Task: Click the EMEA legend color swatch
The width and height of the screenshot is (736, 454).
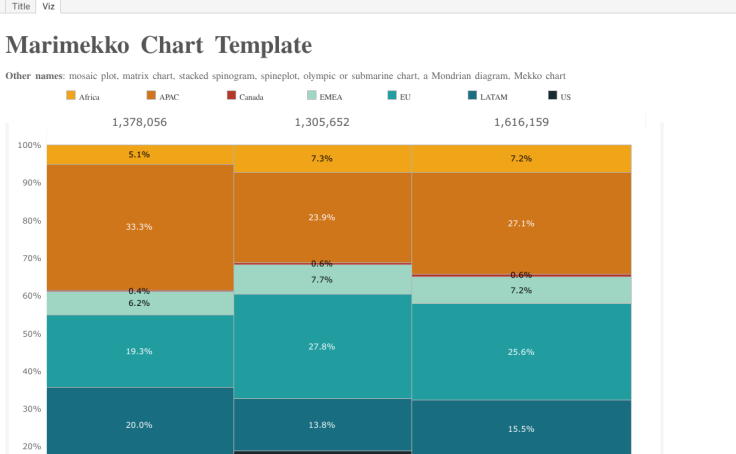Action: point(312,96)
